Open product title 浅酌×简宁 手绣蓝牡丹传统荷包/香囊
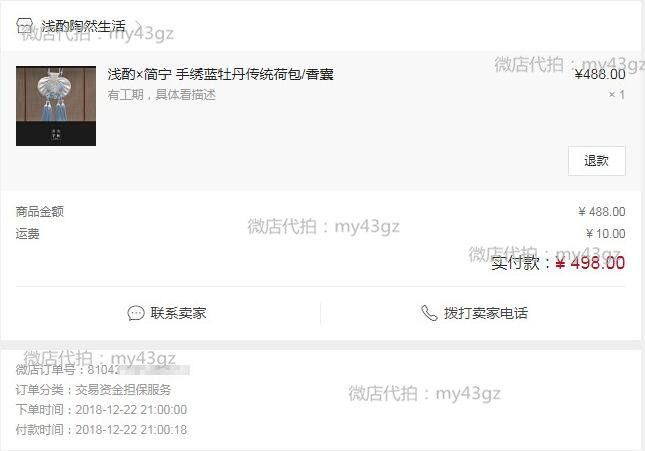645x451 pixels. click(x=220, y=74)
